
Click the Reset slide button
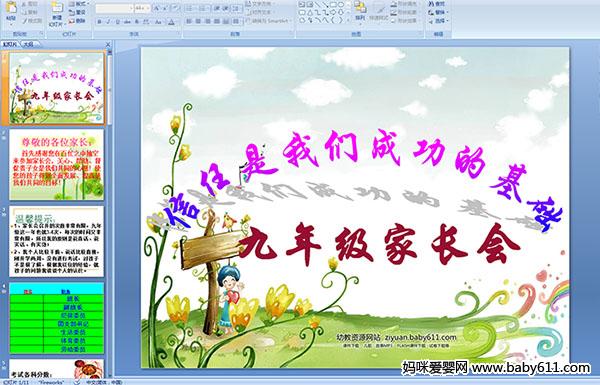[77, 12]
